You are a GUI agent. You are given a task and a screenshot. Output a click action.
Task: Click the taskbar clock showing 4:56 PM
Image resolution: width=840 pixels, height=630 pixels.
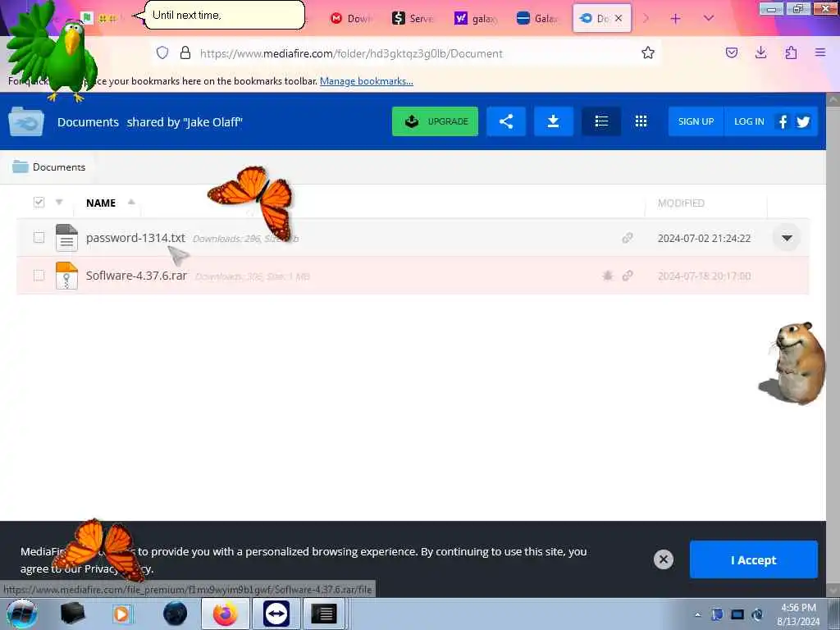pos(798,614)
